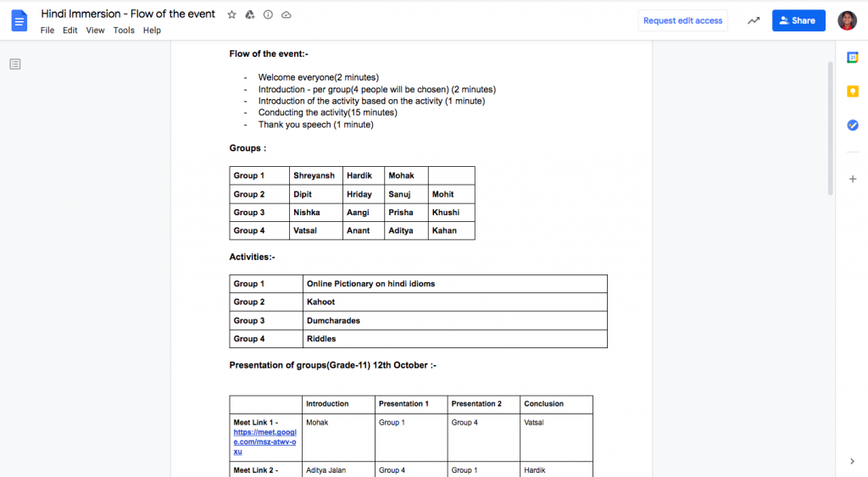The width and height of the screenshot is (868, 477).
Task: Open the Help menu
Action: pyautogui.click(x=152, y=31)
